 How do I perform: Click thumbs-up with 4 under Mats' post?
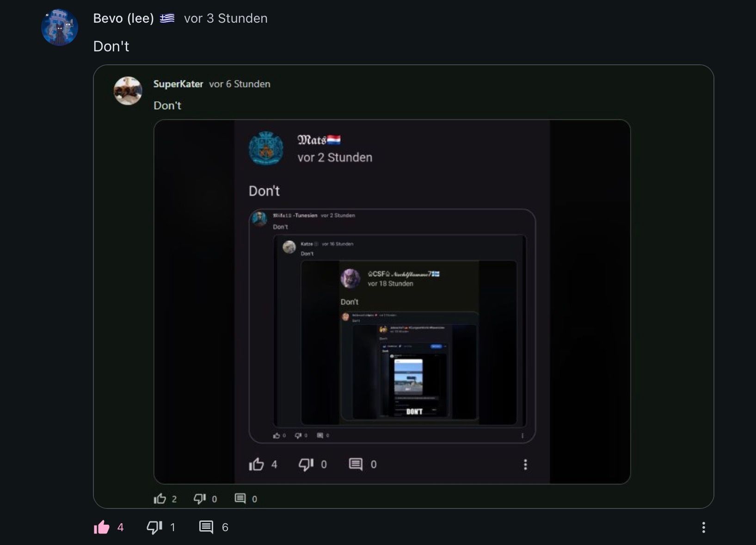click(257, 464)
